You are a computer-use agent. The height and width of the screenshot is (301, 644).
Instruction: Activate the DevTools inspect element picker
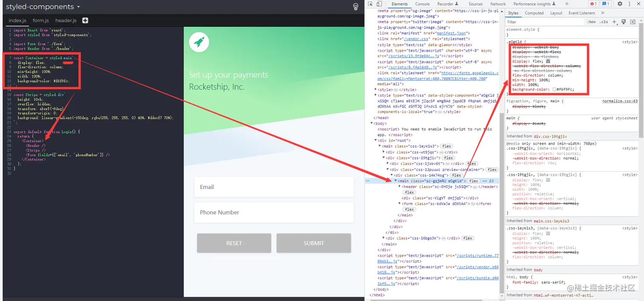point(370,4)
